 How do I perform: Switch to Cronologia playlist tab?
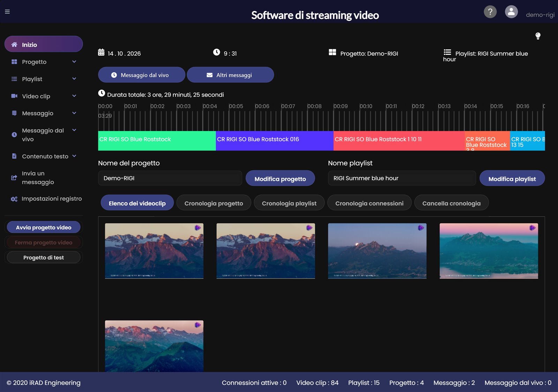coord(289,203)
